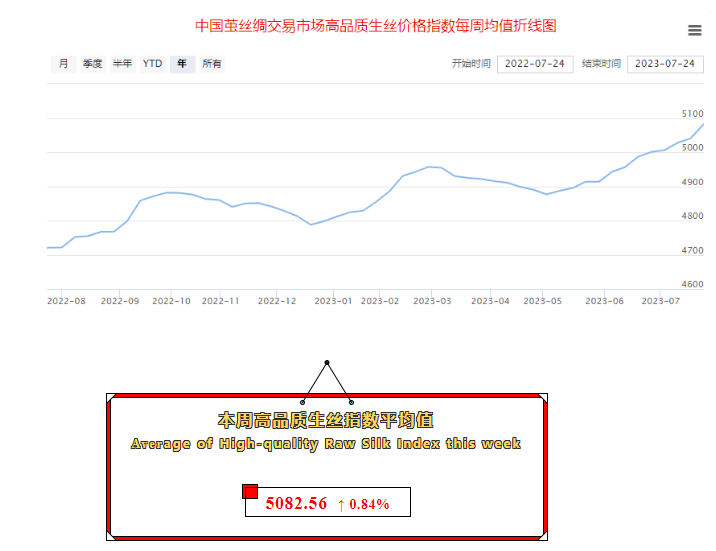Click the 5082.56 index value
Viewport: 716px width, 551px height.
(296, 504)
